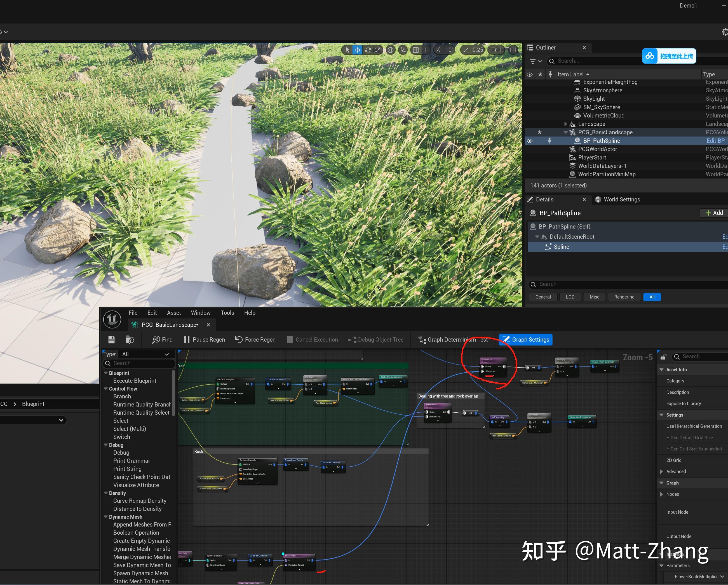Adjust the rotation snap angle 10° control
The image size is (728, 585).
tap(449, 50)
